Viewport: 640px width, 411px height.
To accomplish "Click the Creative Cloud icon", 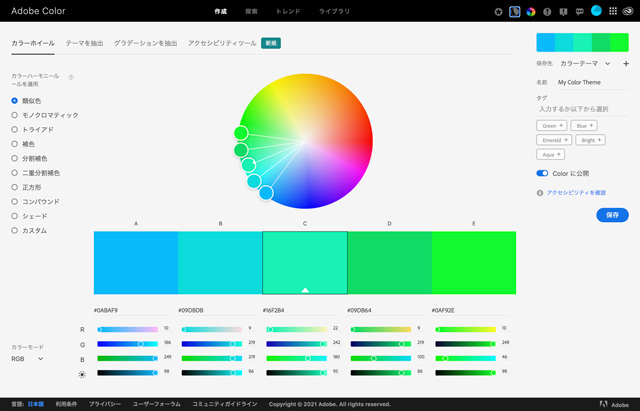I will click(x=628, y=11).
